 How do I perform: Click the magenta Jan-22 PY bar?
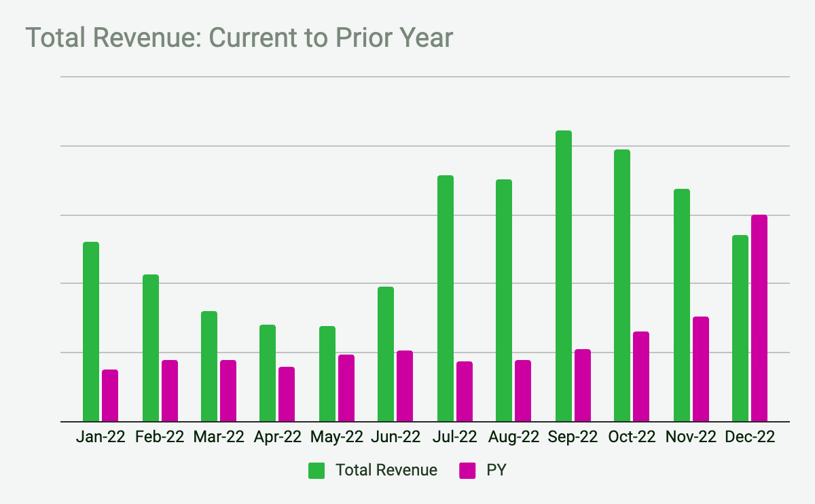pos(110,395)
